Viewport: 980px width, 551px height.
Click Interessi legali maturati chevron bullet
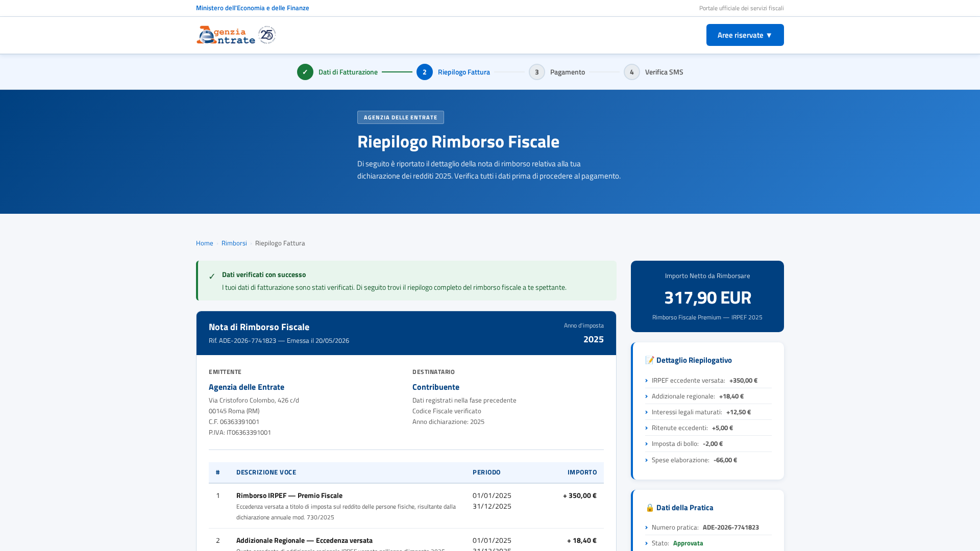[x=647, y=412]
